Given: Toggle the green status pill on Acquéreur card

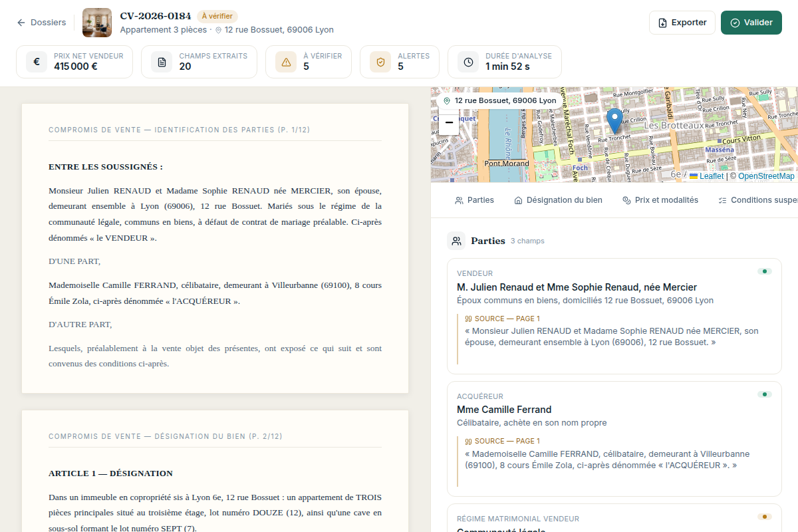Looking at the screenshot, I should (x=765, y=394).
